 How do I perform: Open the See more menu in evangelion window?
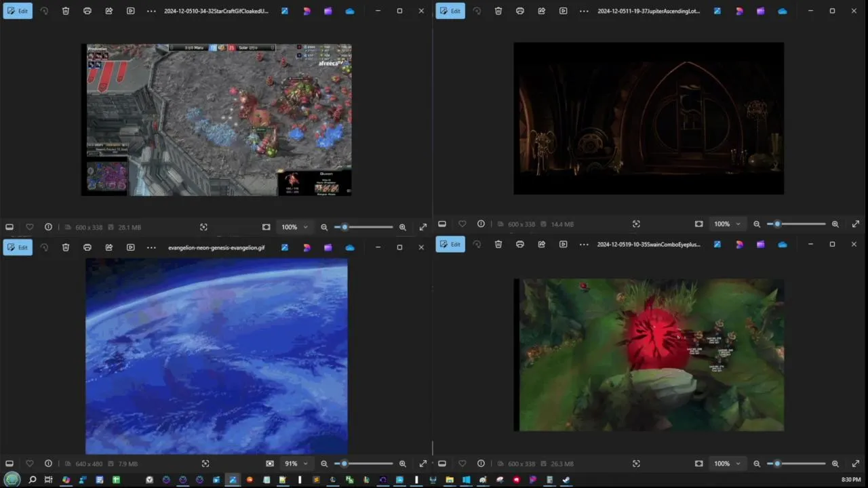click(151, 247)
